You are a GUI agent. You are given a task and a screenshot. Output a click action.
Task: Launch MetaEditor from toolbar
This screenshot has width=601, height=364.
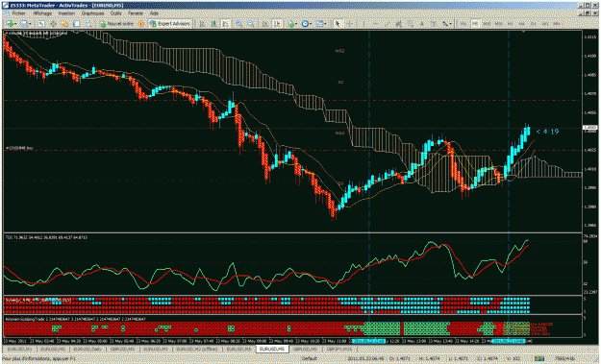(x=140, y=24)
